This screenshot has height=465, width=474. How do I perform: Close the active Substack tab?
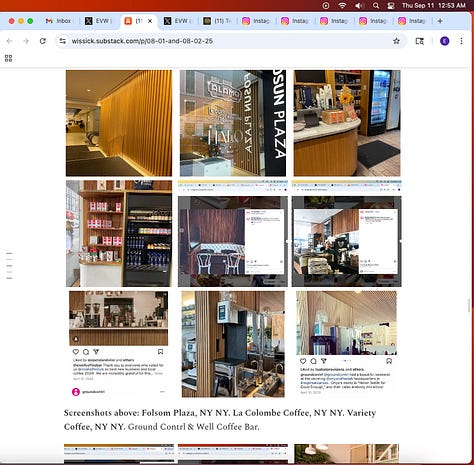point(150,21)
